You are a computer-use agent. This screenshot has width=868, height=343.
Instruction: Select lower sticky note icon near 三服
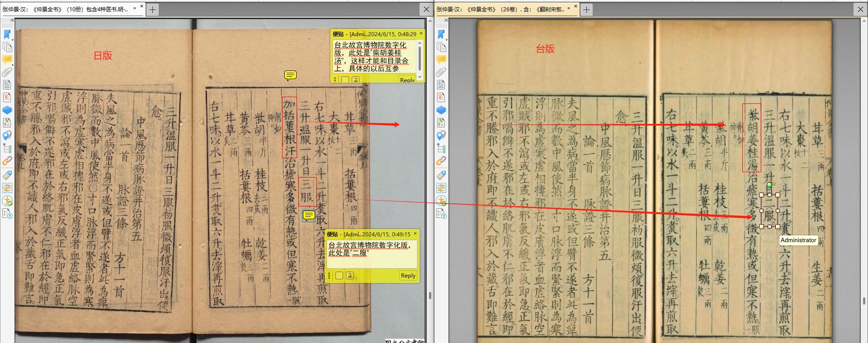(309, 215)
